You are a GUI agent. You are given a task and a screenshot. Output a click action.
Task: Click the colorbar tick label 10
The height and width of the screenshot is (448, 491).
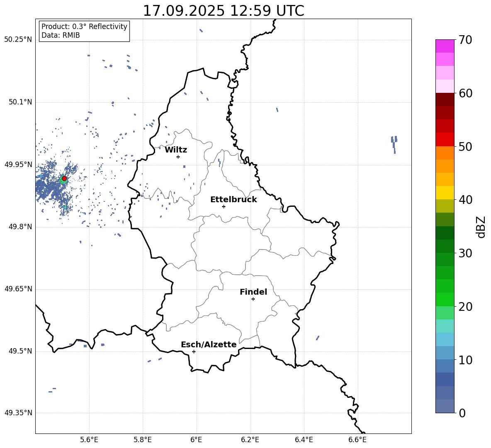(465, 360)
